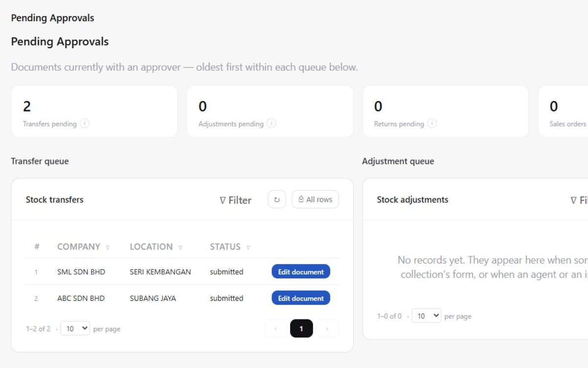Select page 1 in pagination
588x368 pixels.
click(301, 328)
